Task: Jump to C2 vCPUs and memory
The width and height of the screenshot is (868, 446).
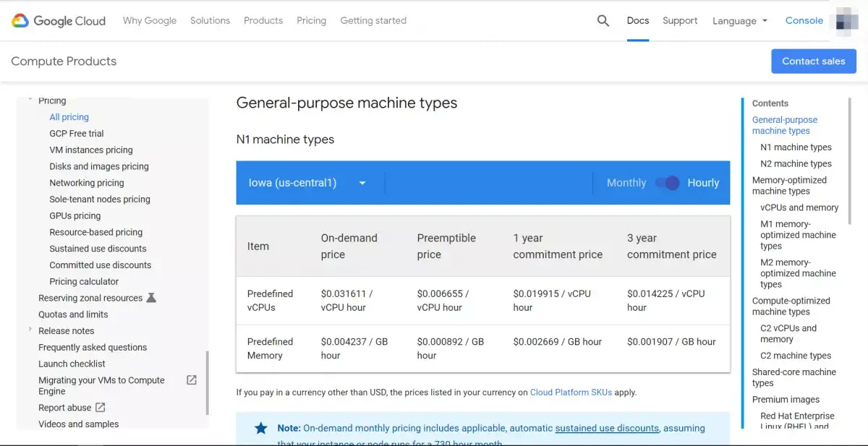Action: [788, 334]
